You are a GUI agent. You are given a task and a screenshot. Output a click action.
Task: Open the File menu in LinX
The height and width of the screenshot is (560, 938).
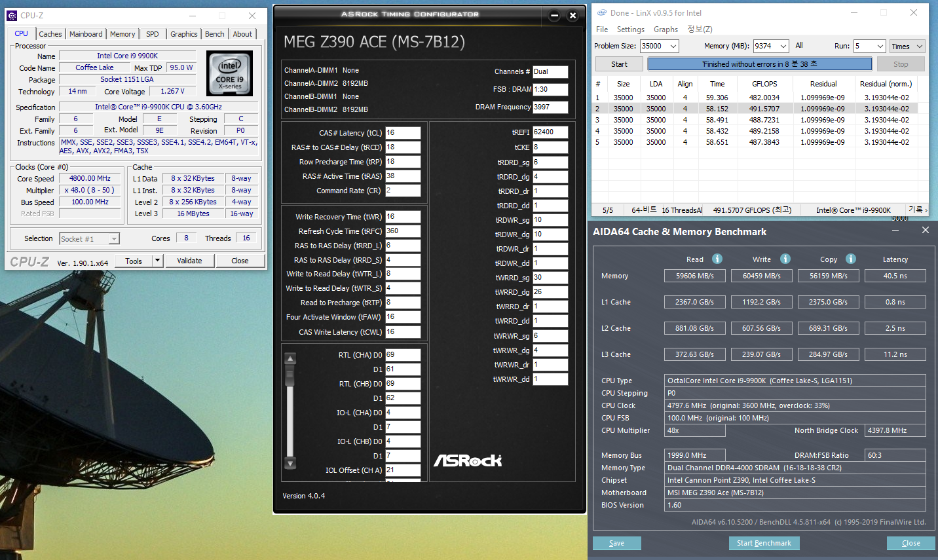tap(602, 29)
